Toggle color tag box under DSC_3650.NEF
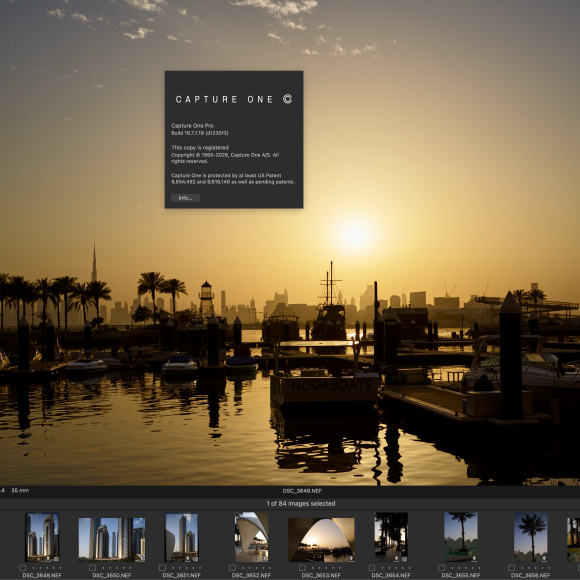580x580 pixels. tap(92, 567)
